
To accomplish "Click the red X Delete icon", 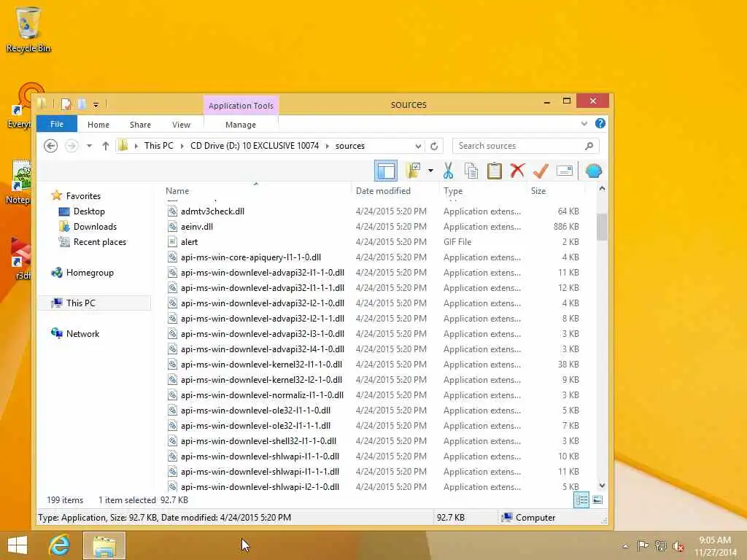I will [517, 171].
